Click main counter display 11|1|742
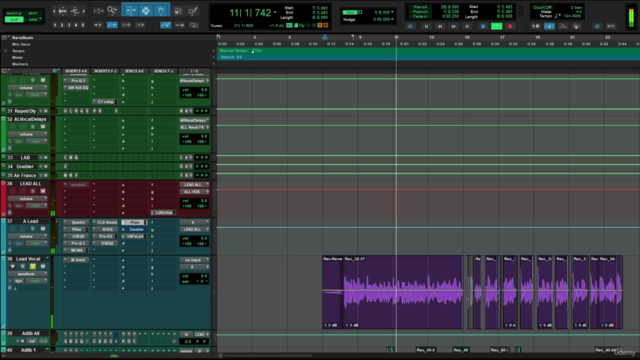Screen dimensions: 640x360 click(250, 13)
